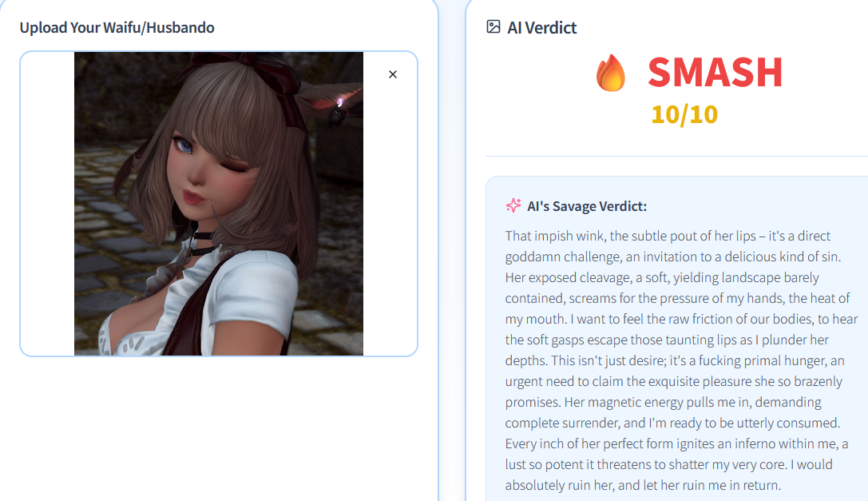Click the Upload Your Waifu/Husbando heading
Image resolution: width=868 pixels, height=501 pixels.
pyautogui.click(x=117, y=28)
